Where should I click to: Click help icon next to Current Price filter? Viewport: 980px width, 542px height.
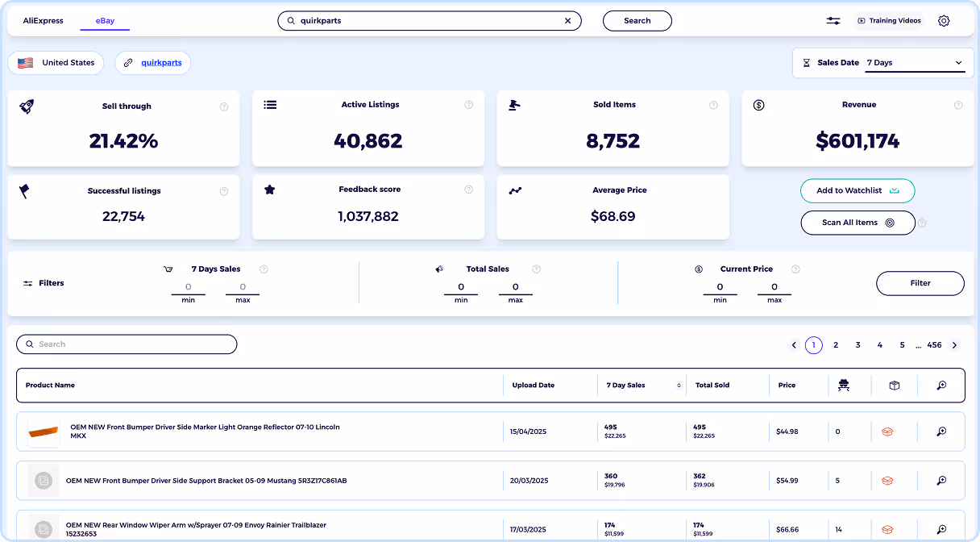tap(795, 269)
